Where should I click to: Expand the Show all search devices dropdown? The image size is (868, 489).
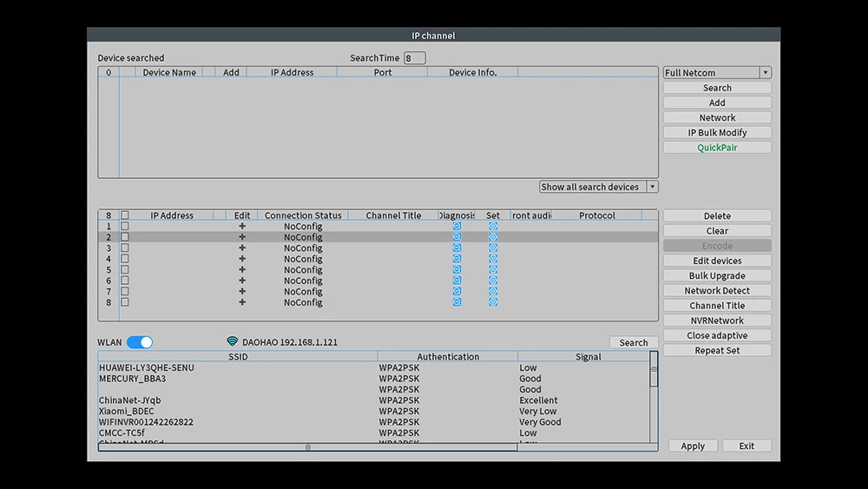tap(598, 187)
